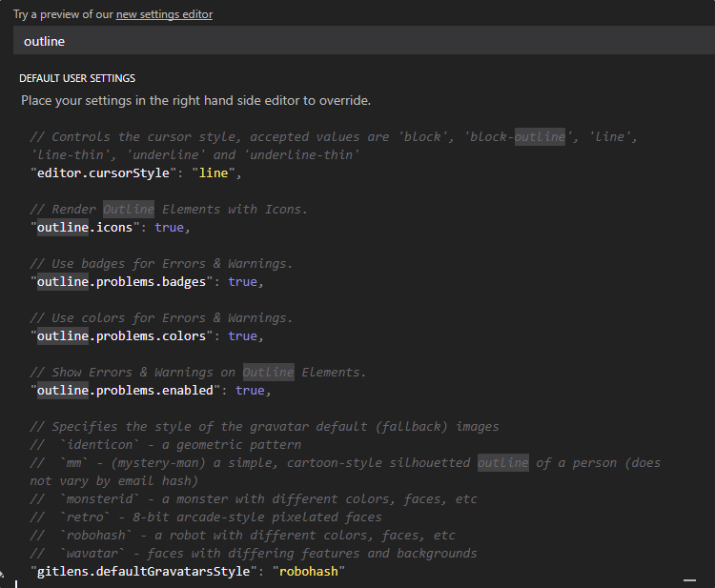The width and height of the screenshot is (715, 588).
Task: Click the true value of outline.problems.badges
Action: coord(242,282)
